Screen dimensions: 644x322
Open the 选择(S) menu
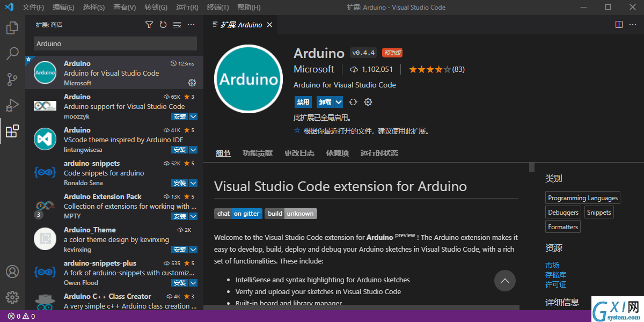pos(94,8)
